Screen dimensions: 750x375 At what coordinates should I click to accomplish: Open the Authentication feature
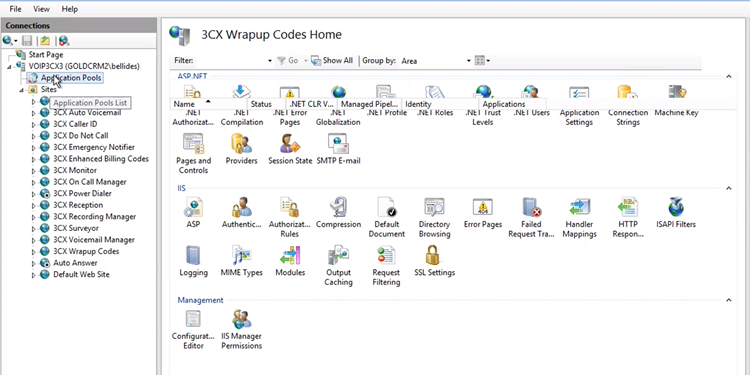(x=242, y=213)
